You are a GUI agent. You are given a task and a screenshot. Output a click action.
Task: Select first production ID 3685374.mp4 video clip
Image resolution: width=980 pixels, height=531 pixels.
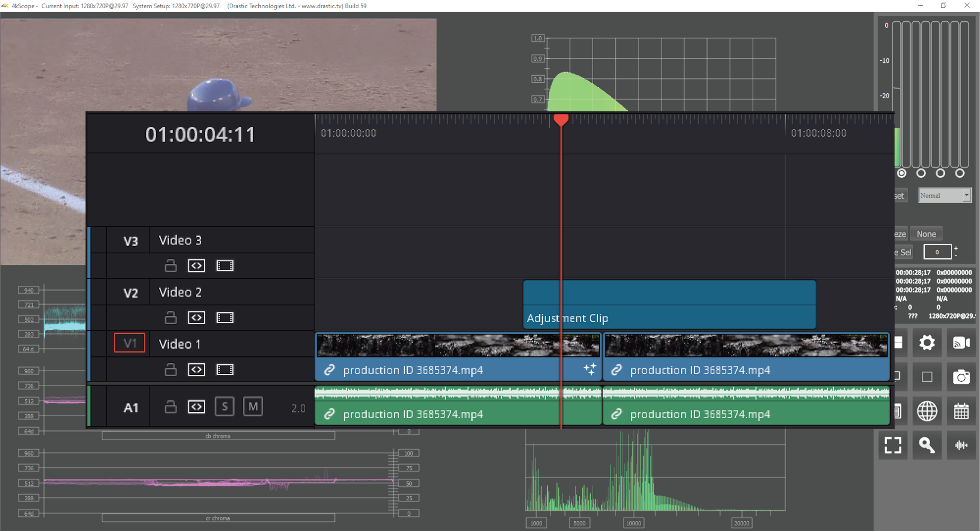pos(458,357)
